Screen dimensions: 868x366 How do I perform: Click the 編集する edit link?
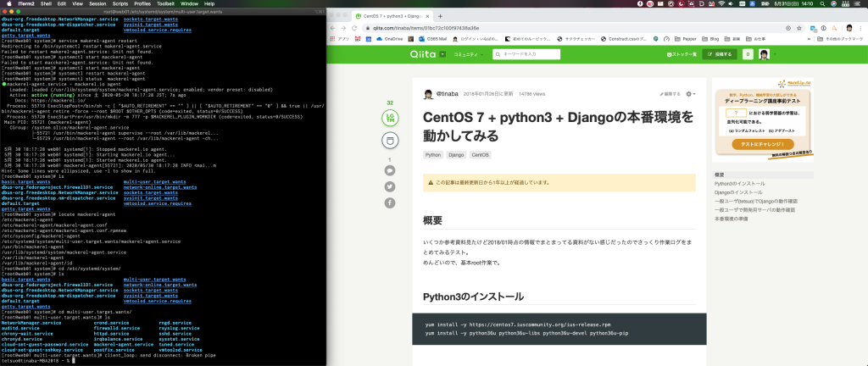670,94
